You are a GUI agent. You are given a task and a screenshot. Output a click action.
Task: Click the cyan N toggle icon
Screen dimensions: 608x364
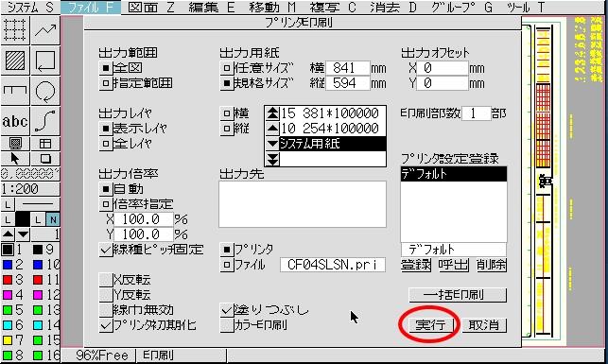pyautogui.click(x=53, y=219)
